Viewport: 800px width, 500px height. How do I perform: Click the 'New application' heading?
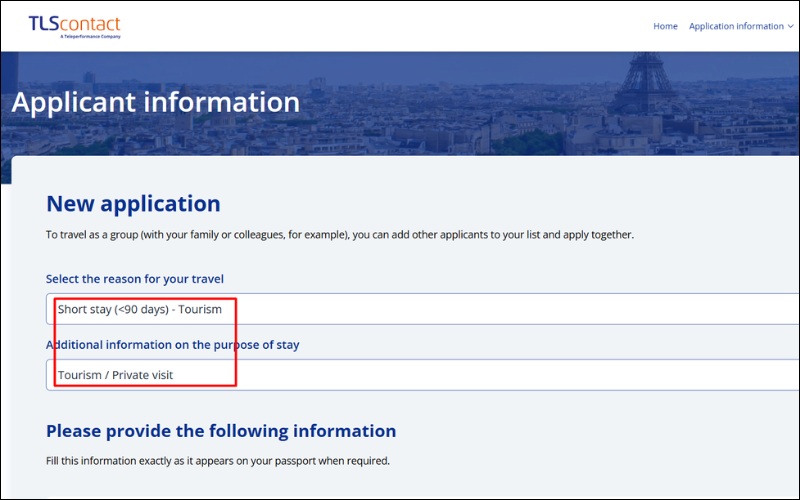point(133,204)
